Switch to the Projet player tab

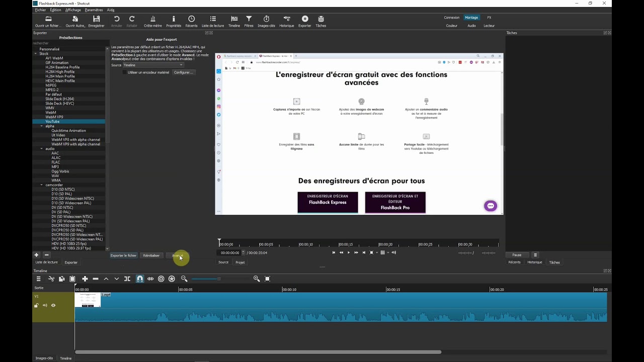coord(240,262)
